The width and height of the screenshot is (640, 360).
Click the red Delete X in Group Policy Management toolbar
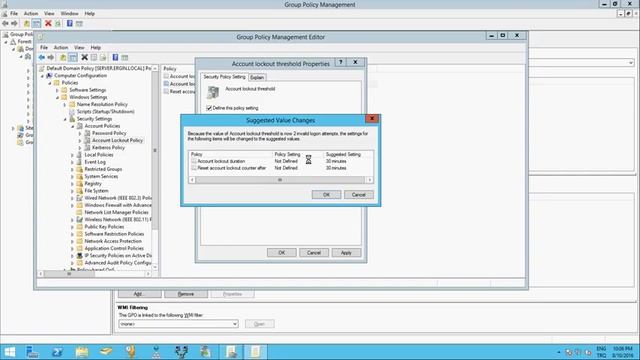point(48,24)
